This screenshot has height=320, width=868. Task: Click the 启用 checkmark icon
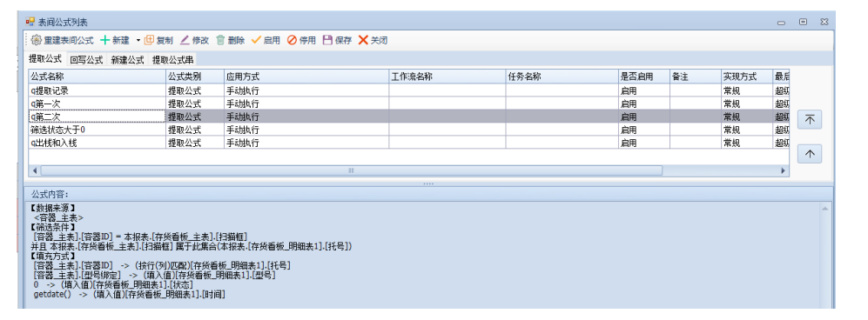pyautogui.click(x=256, y=40)
